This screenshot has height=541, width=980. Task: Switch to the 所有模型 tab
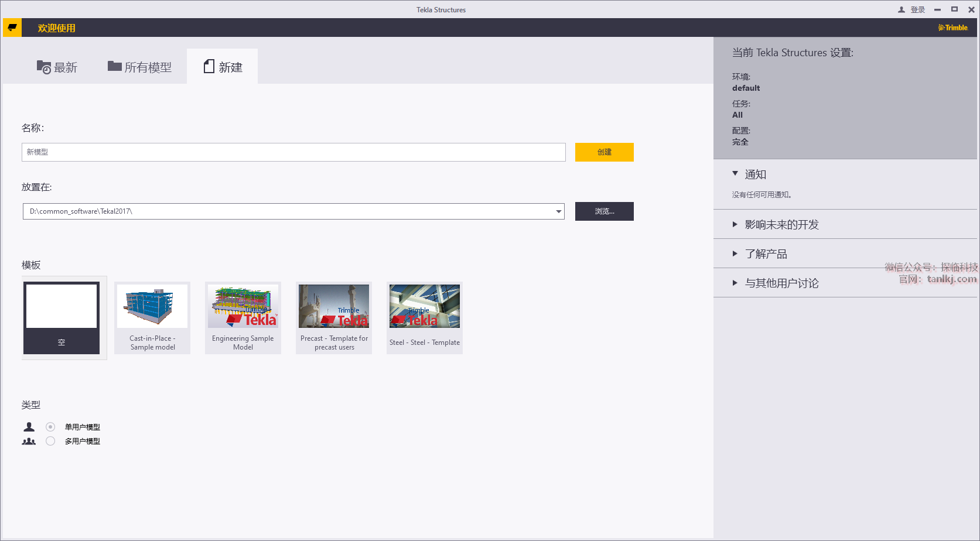click(x=139, y=67)
